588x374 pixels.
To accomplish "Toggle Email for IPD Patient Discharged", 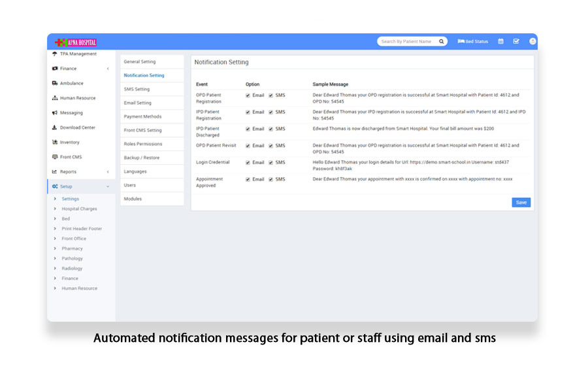I will point(248,129).
